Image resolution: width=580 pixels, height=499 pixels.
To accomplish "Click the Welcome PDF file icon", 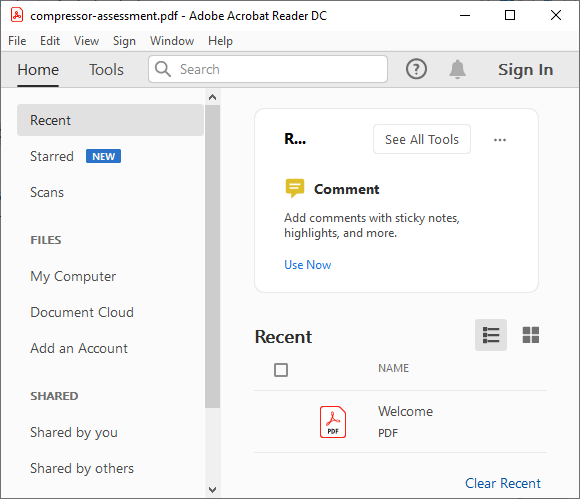I will (x=333, y=422).
